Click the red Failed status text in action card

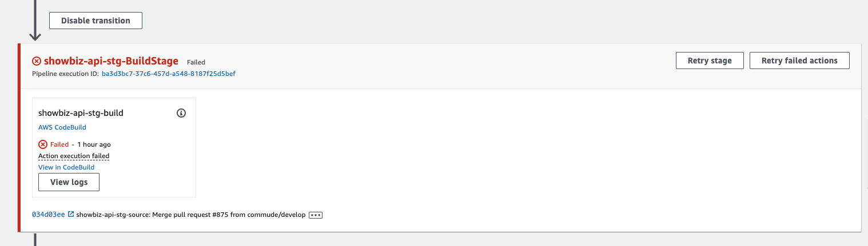(x=59, y=144)
